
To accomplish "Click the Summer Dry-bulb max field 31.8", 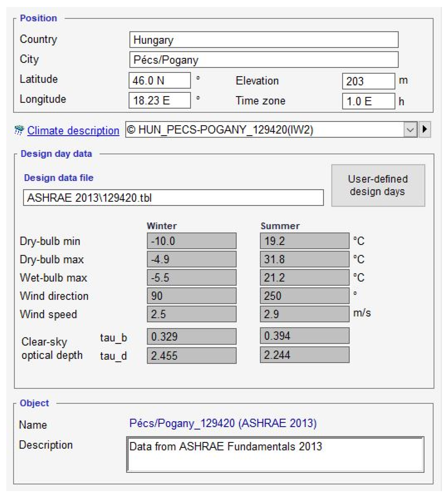I will click(x=304, y=259).
